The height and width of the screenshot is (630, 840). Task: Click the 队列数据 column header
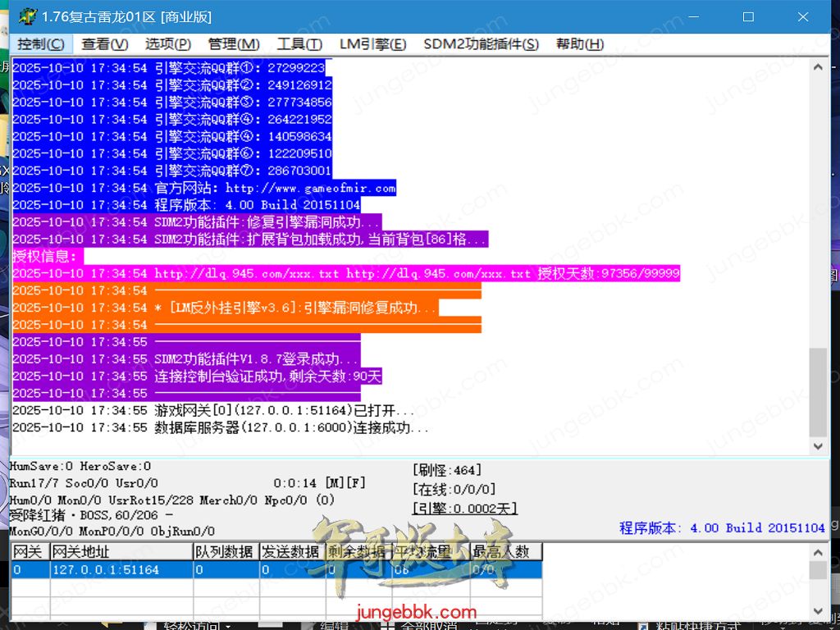point(224,552)
